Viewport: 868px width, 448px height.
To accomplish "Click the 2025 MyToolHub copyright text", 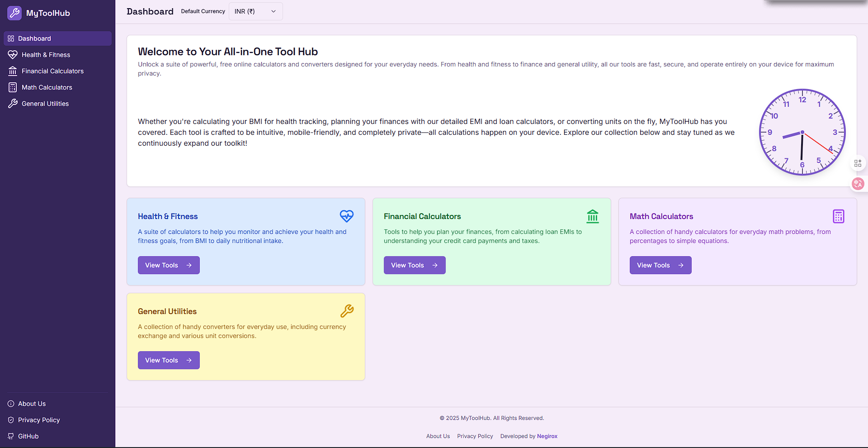I will pyautogui.click(x=492, y=418).
